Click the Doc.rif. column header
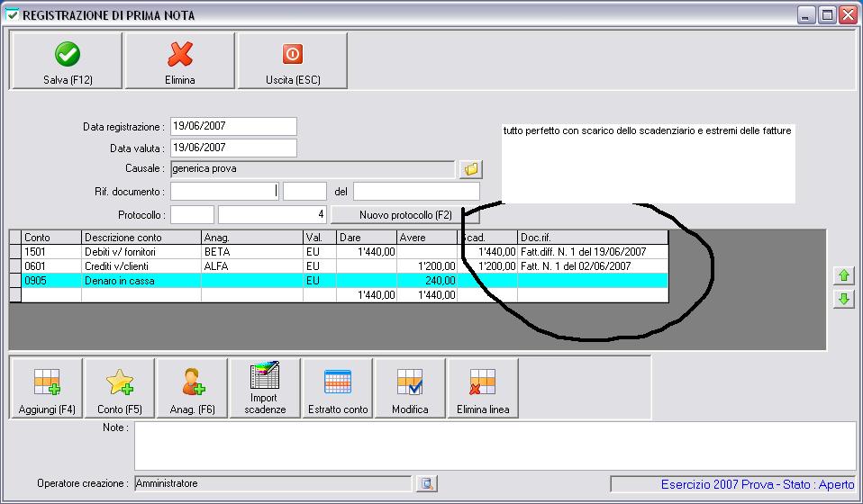This screenshot has width=863, height=504. [593, 238]
